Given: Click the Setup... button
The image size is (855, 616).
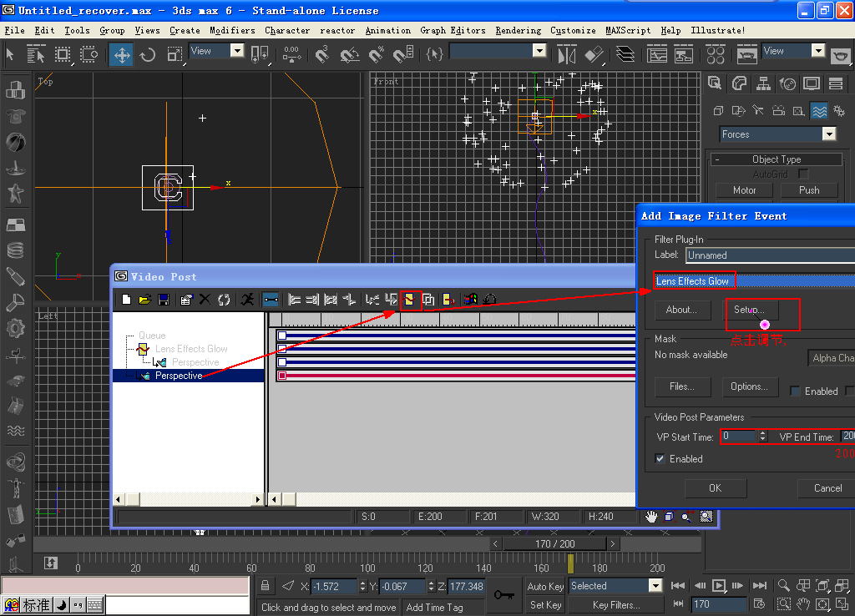Looking at the screenshot, I should (749, 310).
